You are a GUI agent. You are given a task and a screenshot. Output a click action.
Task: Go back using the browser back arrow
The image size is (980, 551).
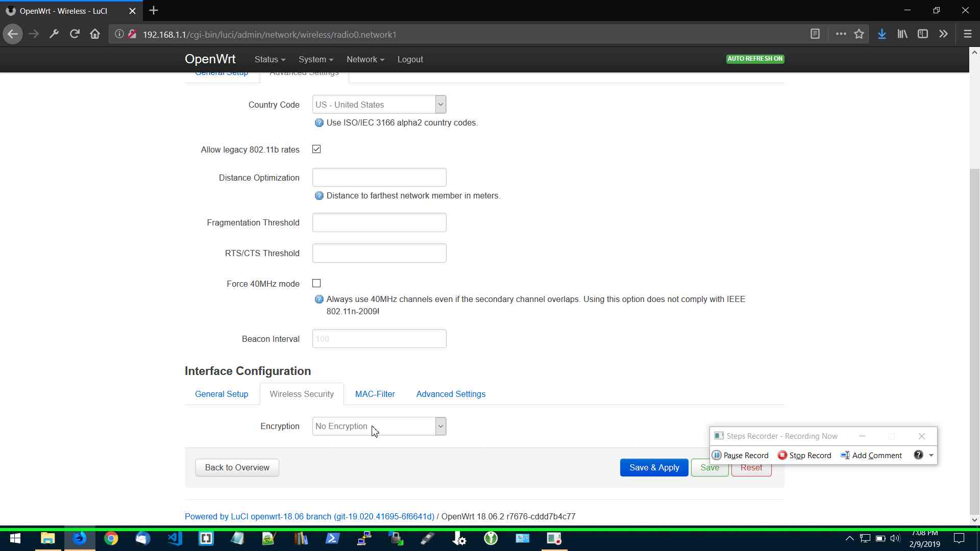point(13,34)
